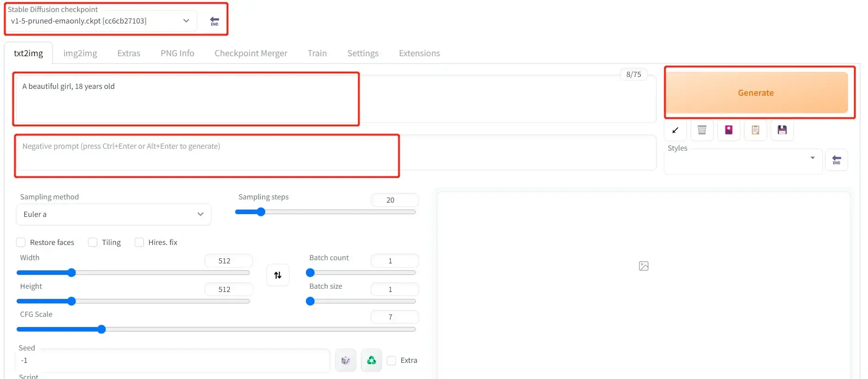Screen dimensions: 868x379
Task: Click the CFG Scale slider handle
Action: (x=101, y=329)
